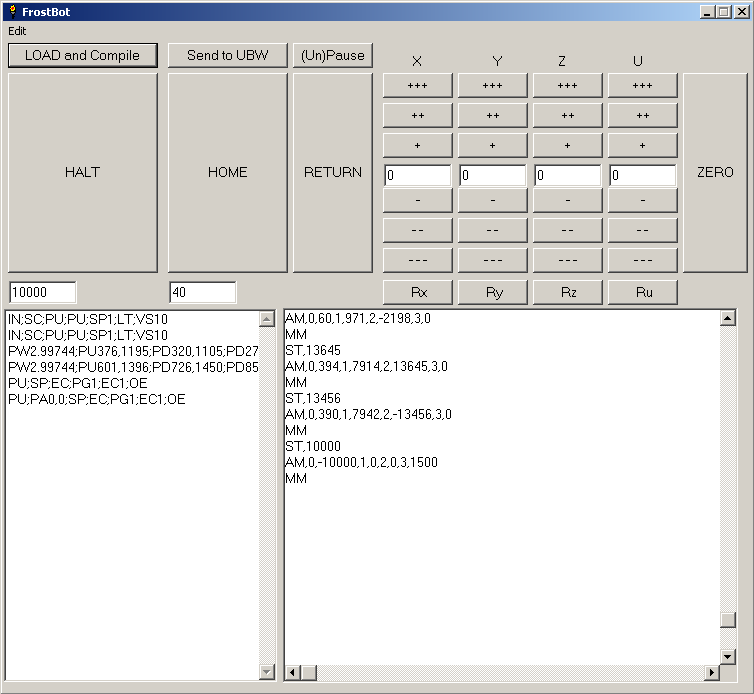Jog Z axis with single - button

tap(567, 200)
